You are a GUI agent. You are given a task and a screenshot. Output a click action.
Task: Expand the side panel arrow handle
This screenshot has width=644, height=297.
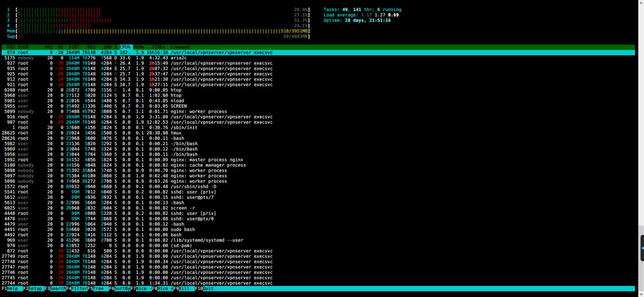click(x=642, y=248)
